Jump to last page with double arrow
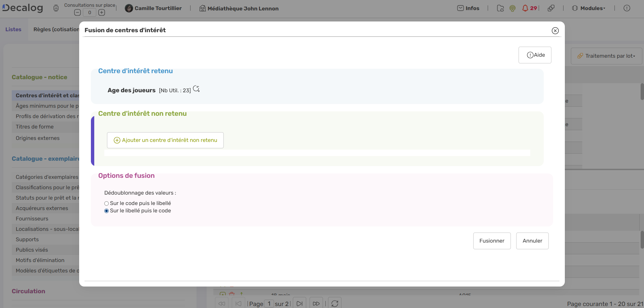The height and width of the screenshot is (308, 644). pyautogui.click(x=316, y=303)
